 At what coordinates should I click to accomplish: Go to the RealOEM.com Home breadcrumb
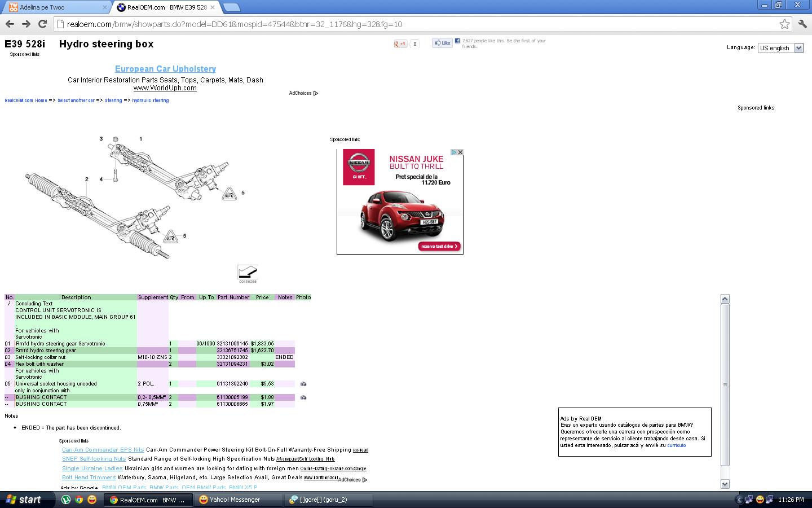26,100
